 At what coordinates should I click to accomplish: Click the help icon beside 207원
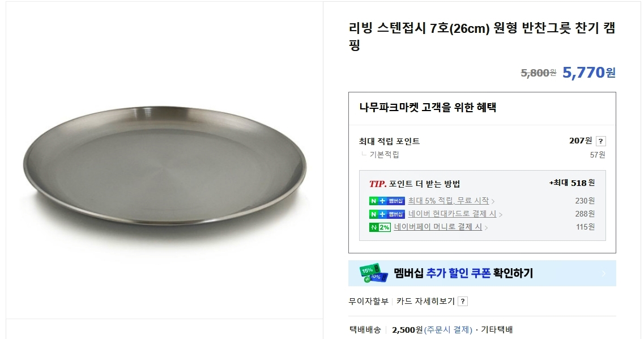pyautogui.click(x=601, y=141)
